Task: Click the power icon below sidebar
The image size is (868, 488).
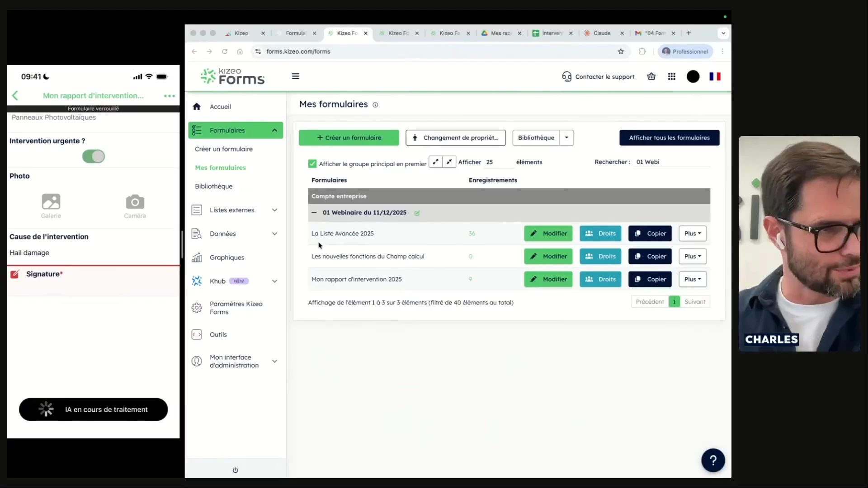Action: click(x=235, y=470)
